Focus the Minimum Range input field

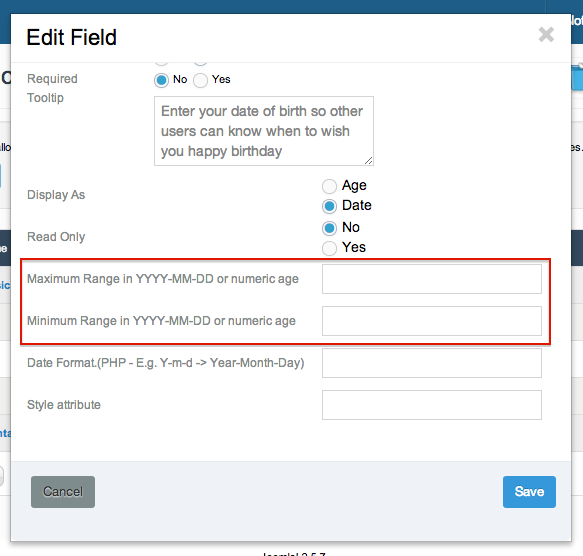pyautogui.click(x=432, y=321)
